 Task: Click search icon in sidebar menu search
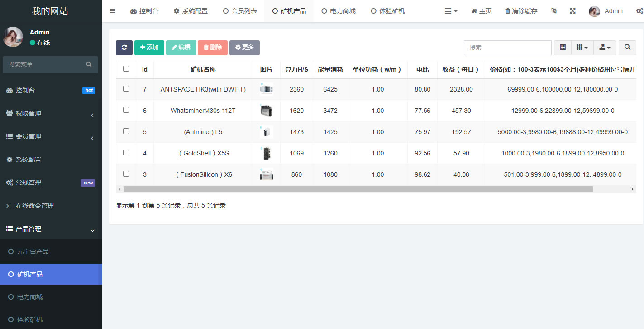click(x=89, y=64)
